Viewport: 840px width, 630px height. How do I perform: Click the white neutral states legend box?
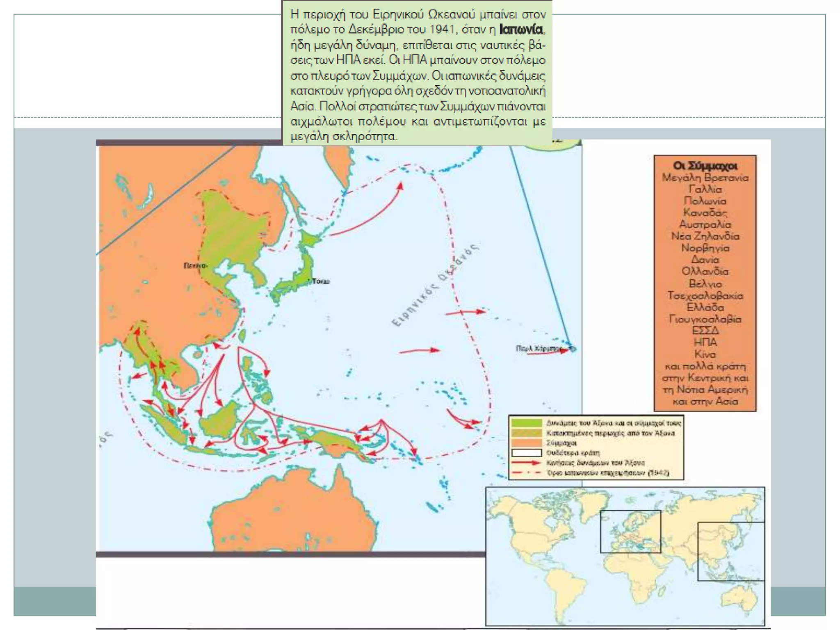pyautogui.click(x=527, y=453)
